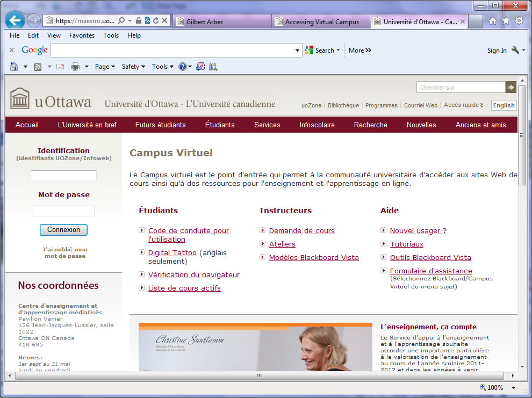Click the compatibility view icon in address bar
The height and width of the screenshot is (398, 532).
point(147,21)
